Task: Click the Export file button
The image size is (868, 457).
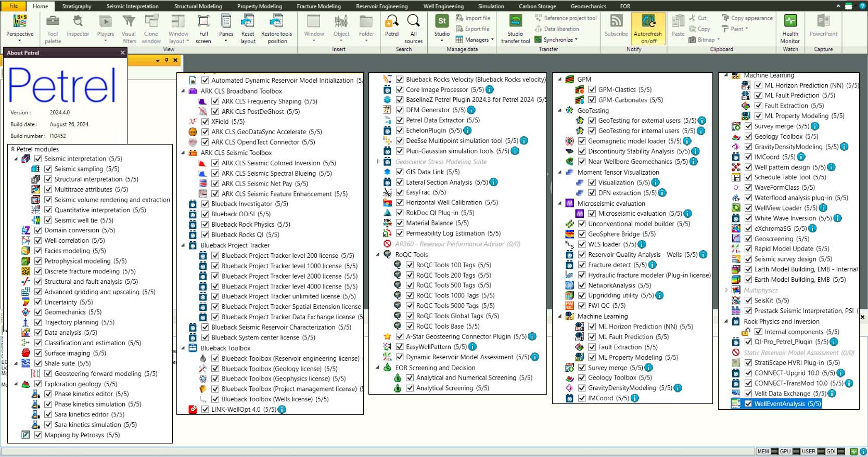Action: [x=473, y=29]
